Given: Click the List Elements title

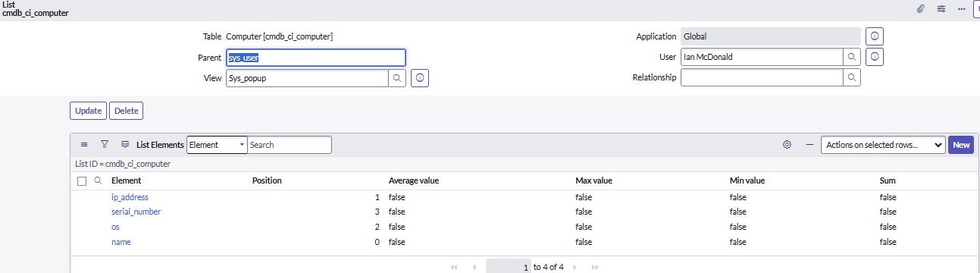Looking at the screenshot, I should [160, 145].
